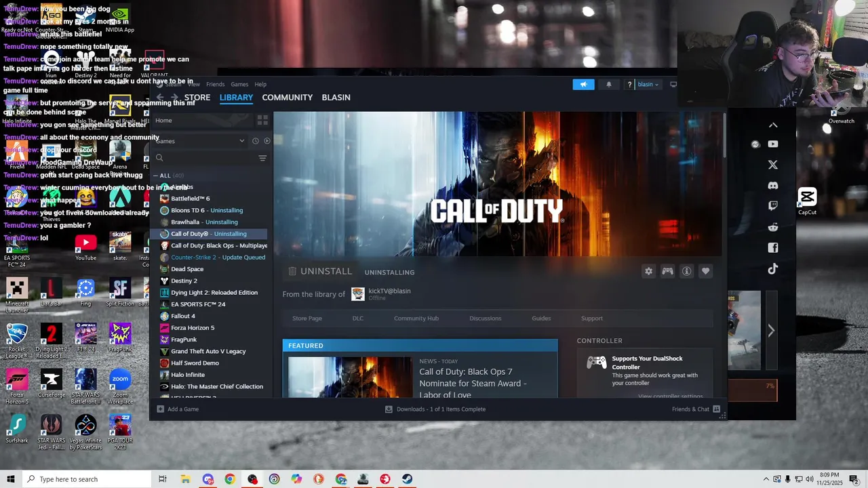Click the Steam help question mark icon
The height and width of the screenshot is (488, 868).
point(629,85)
